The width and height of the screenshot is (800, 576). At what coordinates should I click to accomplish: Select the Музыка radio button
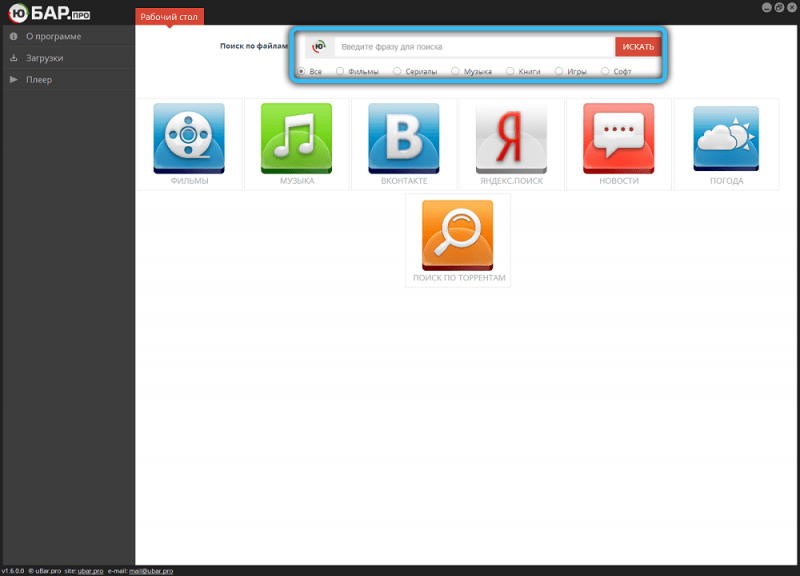coord(455,71)
